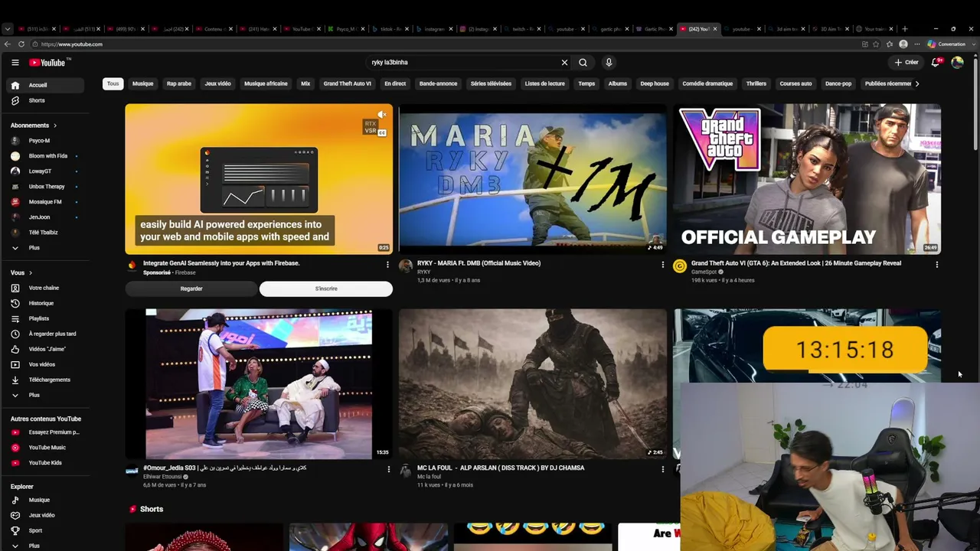Expand the Abonnements section chevron
The width and height of the screenshot is (980, 551).
tap(55, 126)
